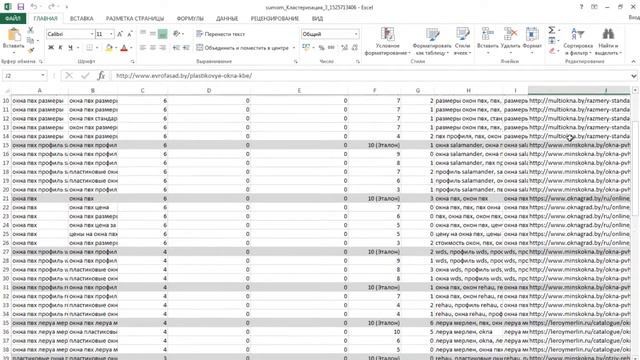The image size is (640, 360).
Task: Collapse the ribbon with the chevron
Action: point(633,61)
